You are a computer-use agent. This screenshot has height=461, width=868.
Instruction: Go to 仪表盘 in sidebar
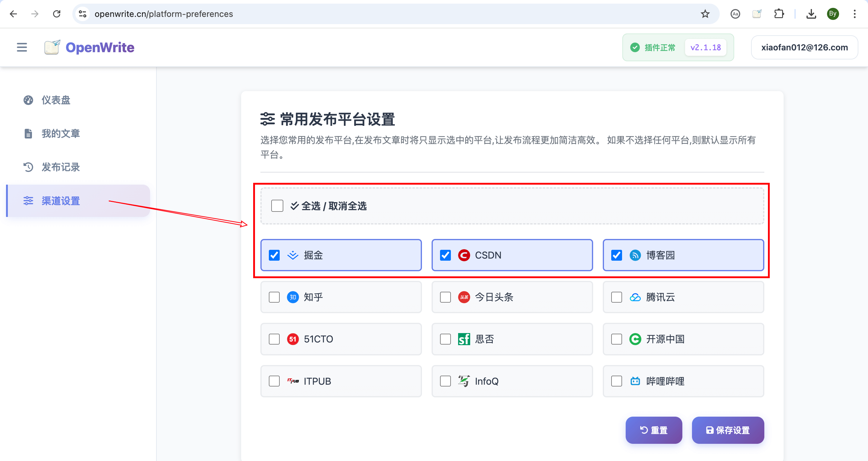55,100
